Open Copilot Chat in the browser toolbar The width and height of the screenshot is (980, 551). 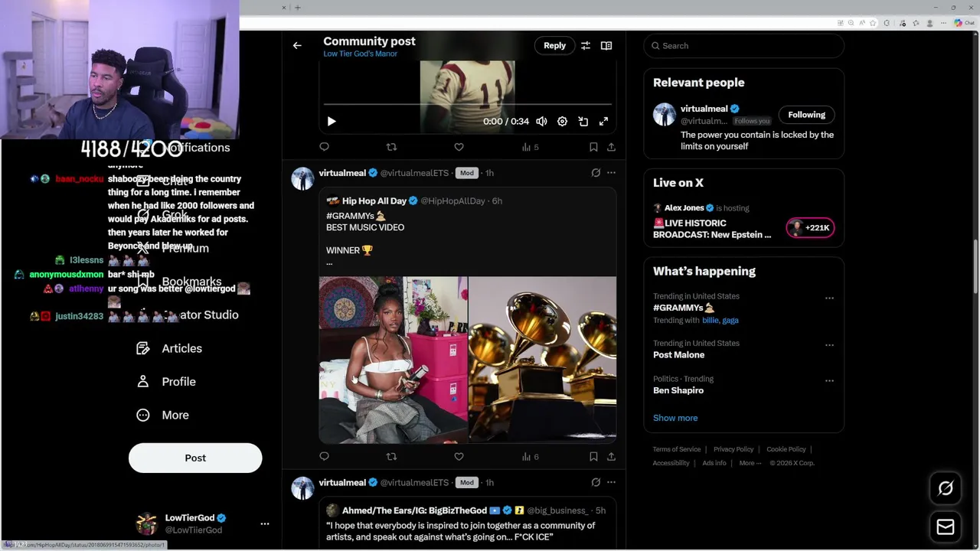coord(963,23)
